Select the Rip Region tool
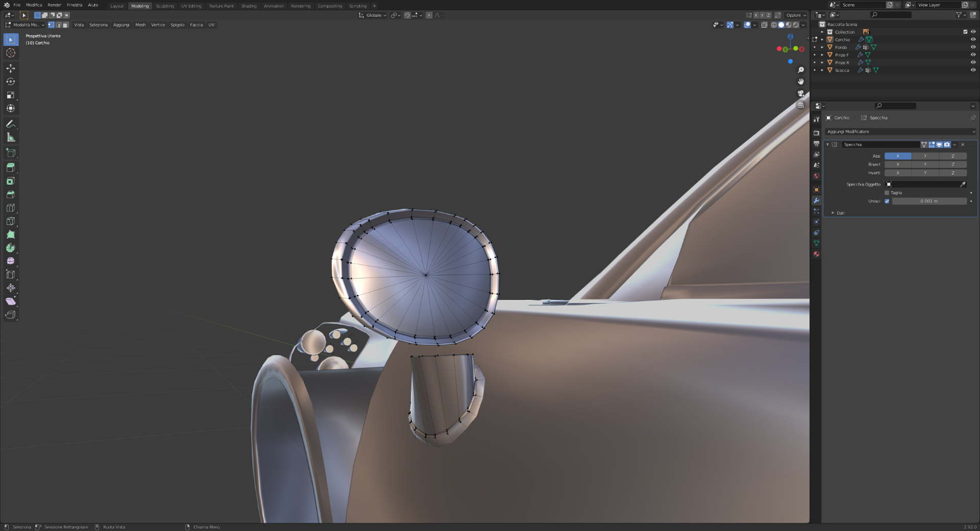Screen dimensions: 980x531 11,314
